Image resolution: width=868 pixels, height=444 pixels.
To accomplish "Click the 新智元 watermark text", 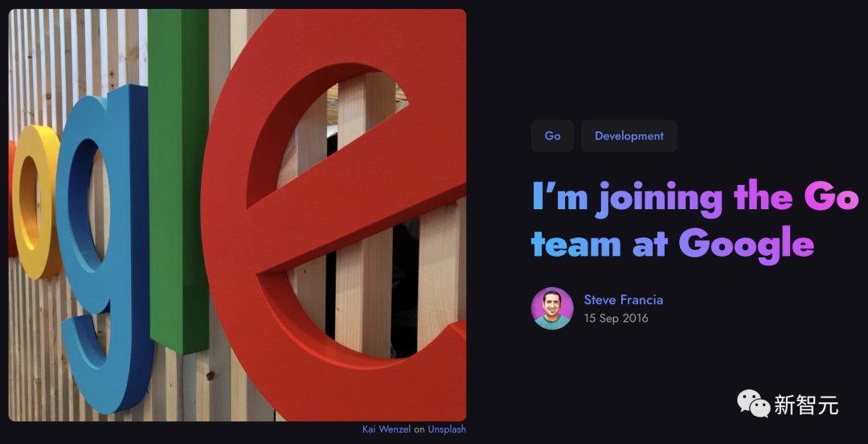I will [806, 405].
